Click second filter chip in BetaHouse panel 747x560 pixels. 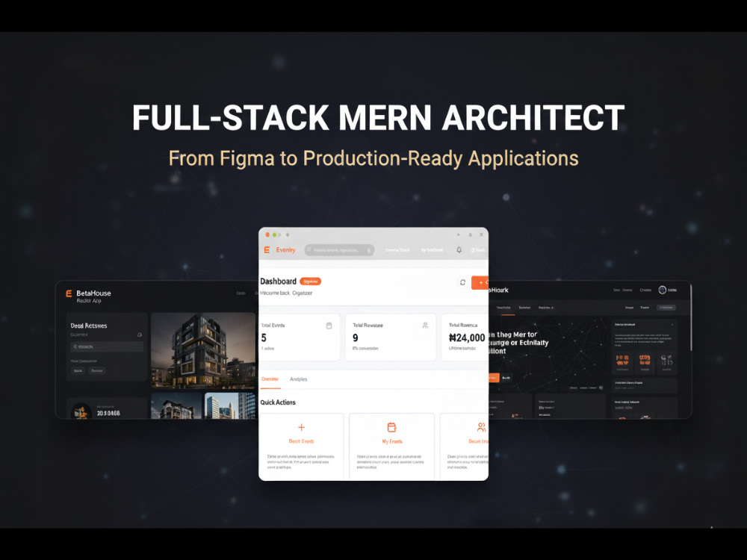96,370
